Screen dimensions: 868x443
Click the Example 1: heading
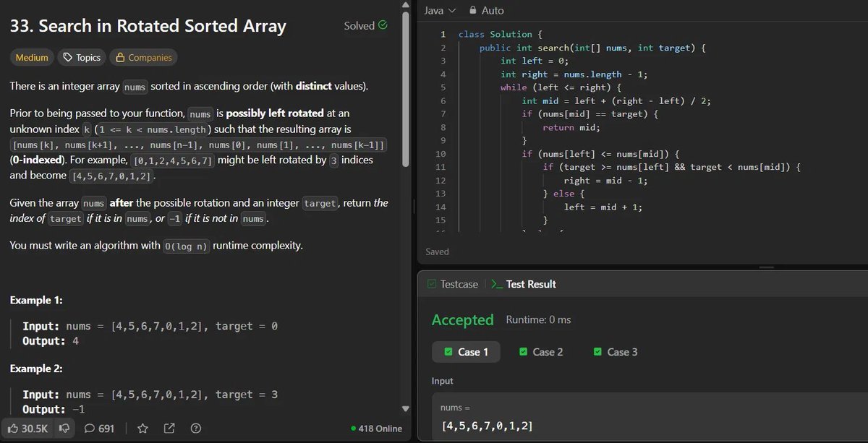click(36, 300)
